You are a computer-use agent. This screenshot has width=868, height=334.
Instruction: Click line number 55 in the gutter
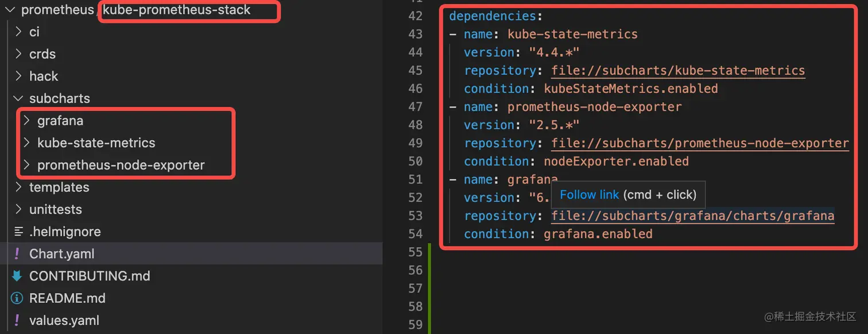pyautogui.click(x=416, y=252)
